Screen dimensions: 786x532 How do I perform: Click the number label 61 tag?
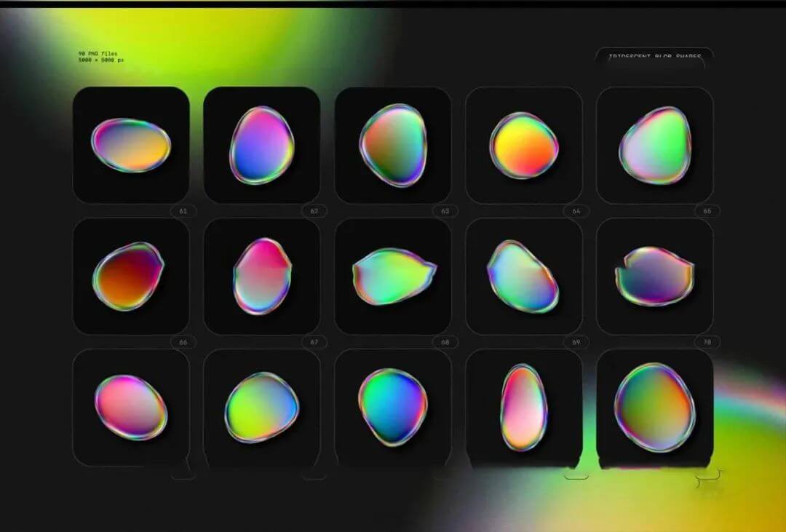point(183,211)
